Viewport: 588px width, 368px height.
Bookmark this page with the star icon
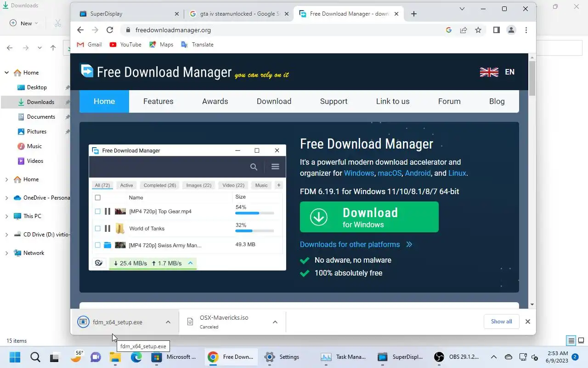(478, 30)
